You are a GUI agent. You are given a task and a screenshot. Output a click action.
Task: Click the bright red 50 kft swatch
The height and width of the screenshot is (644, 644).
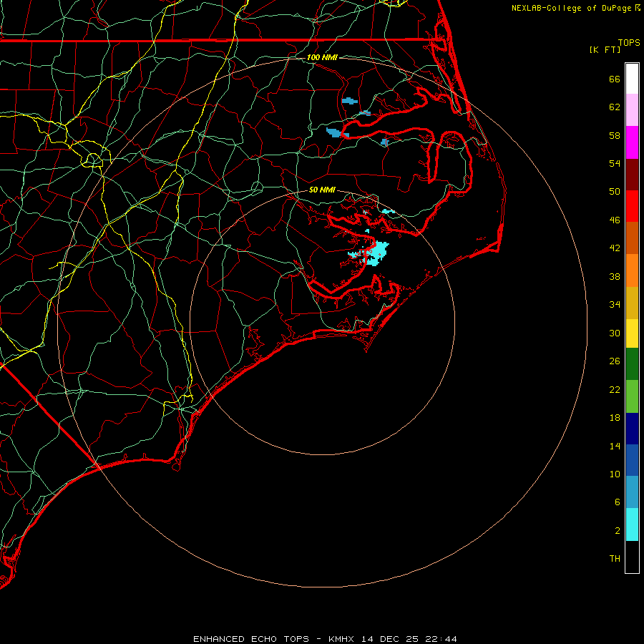(632, 206)
